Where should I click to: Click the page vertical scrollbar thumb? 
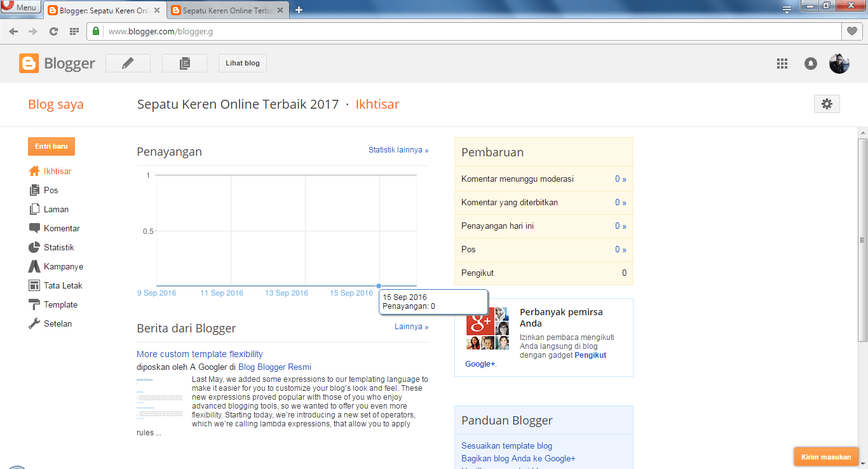[862, 240]
